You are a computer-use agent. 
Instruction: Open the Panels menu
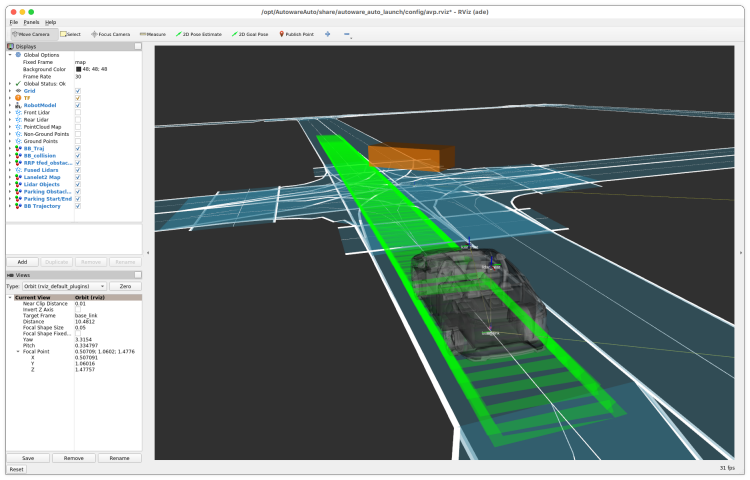click(32, 21)
